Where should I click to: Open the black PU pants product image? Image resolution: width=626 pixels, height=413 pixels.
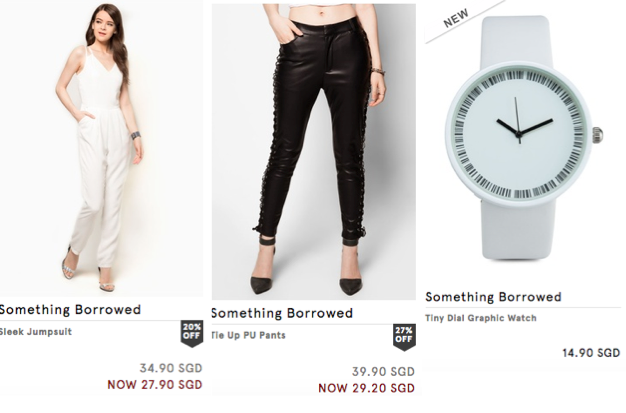(314, 152)
